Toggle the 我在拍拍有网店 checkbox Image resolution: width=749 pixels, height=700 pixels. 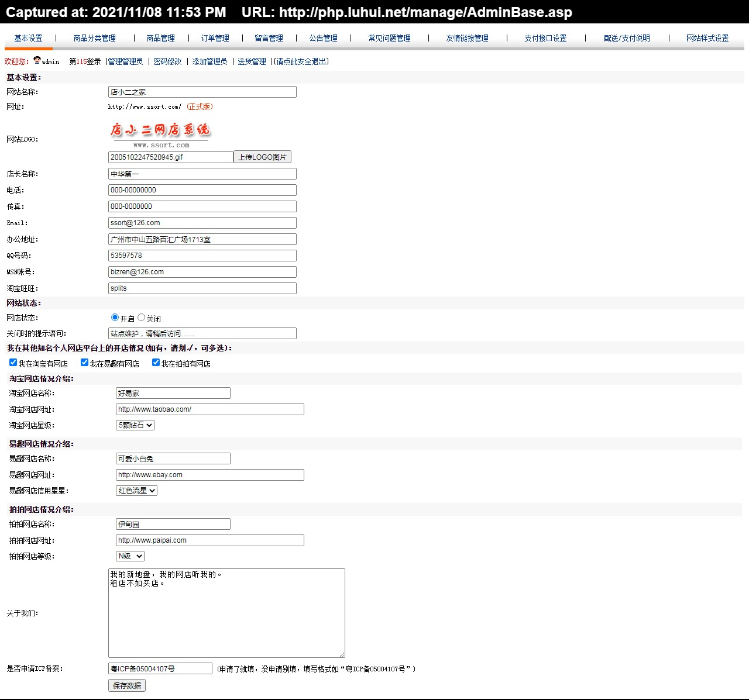pyautogui.click(x=156, y=363)
